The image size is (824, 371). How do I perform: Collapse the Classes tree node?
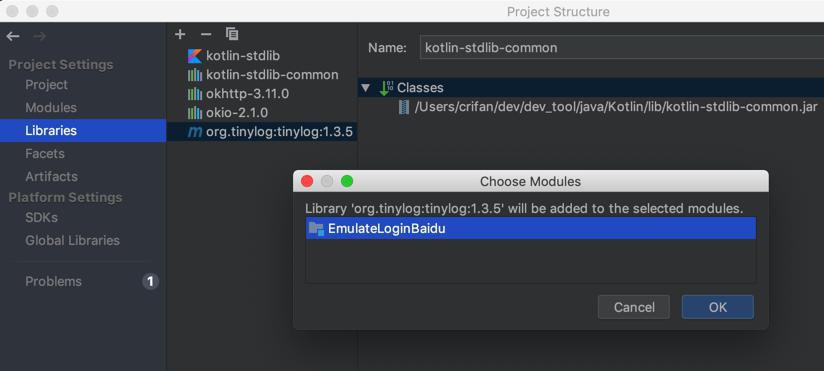(366, 88)
